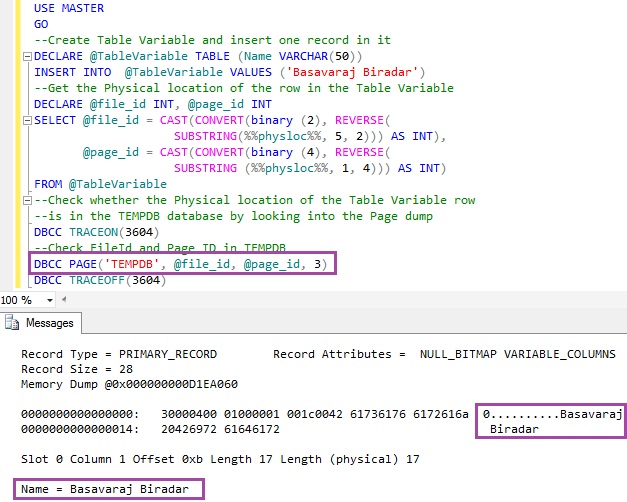The width and height of the screenshot is (627, 502).
Task: Click the --Get the Physical location comment
Action: pos(244,88)
